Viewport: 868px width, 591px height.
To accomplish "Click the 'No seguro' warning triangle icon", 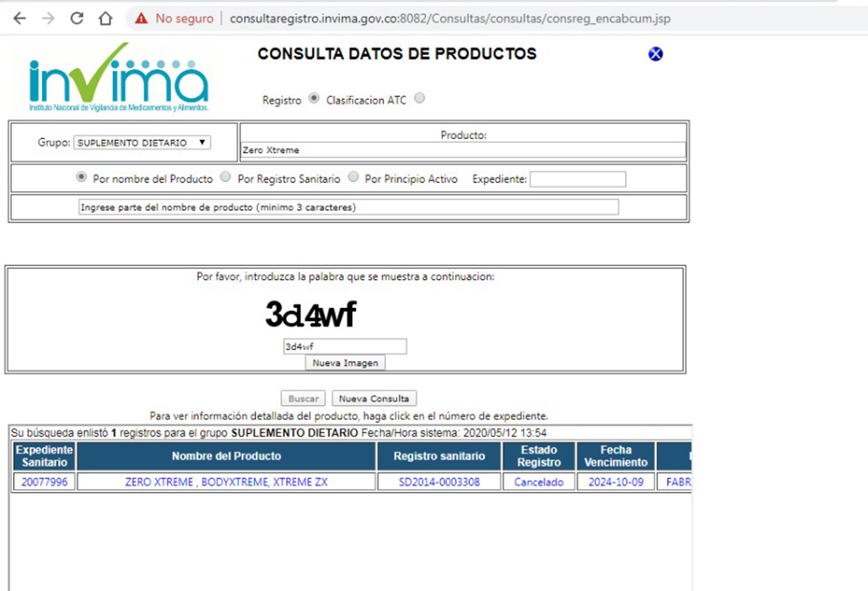I will coord(141,19).
